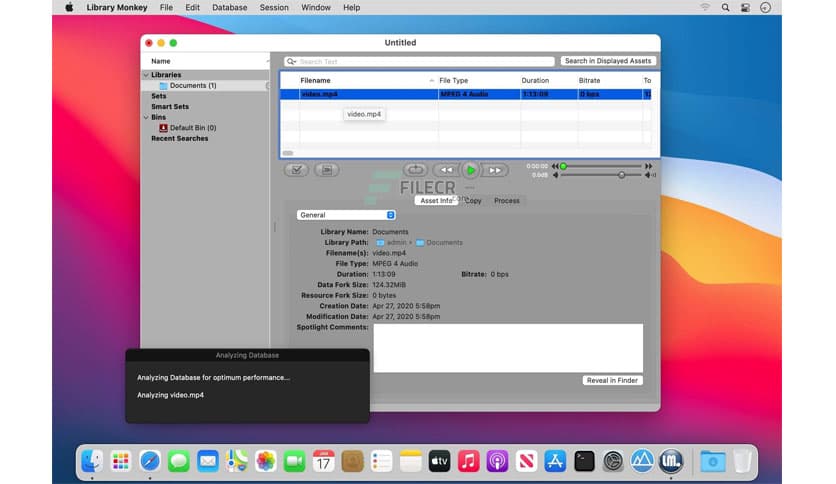Open the Apple menu

(69, 7)
